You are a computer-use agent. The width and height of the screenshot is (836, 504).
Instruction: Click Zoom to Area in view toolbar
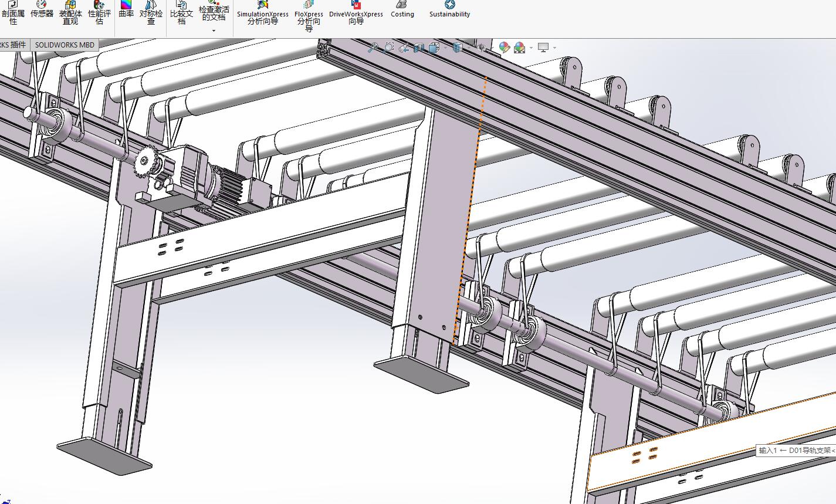click(388, 47)
